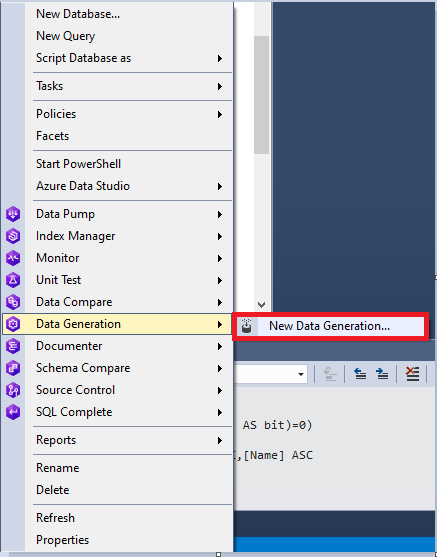
Task: Click the SQL Complete arrow icon
Action: click(13, 412)
